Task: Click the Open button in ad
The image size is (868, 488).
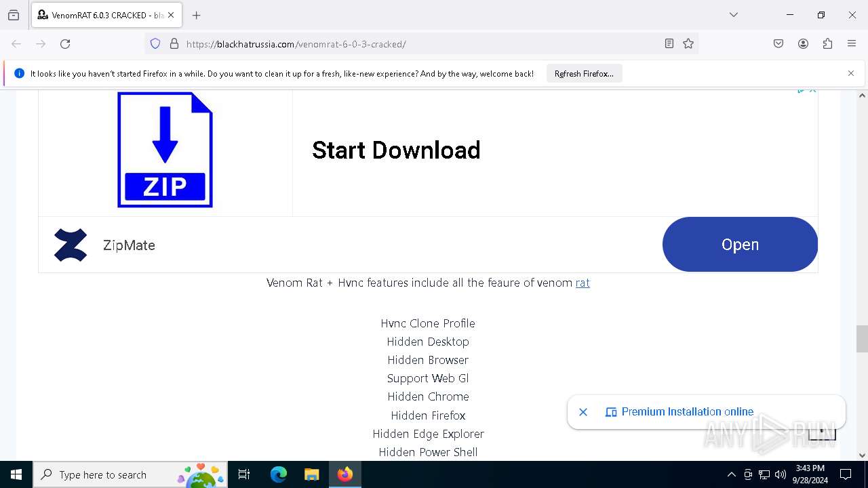Action: pos(740,245)
